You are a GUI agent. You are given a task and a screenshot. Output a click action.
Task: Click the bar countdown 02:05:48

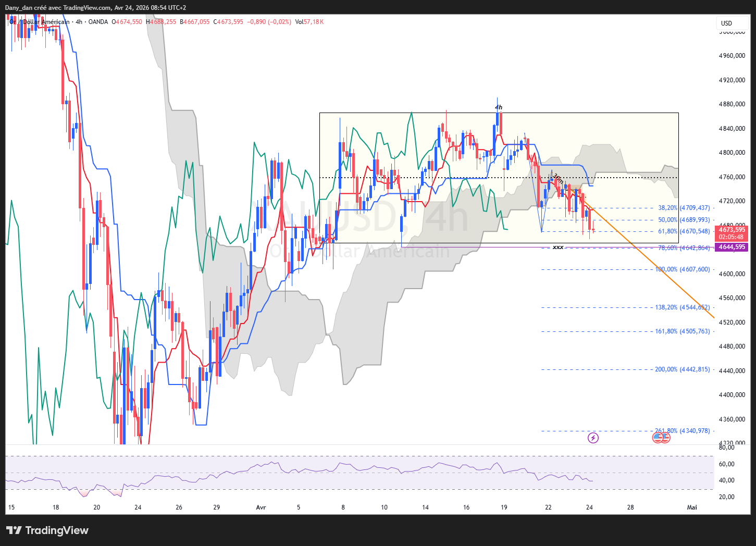732,237
